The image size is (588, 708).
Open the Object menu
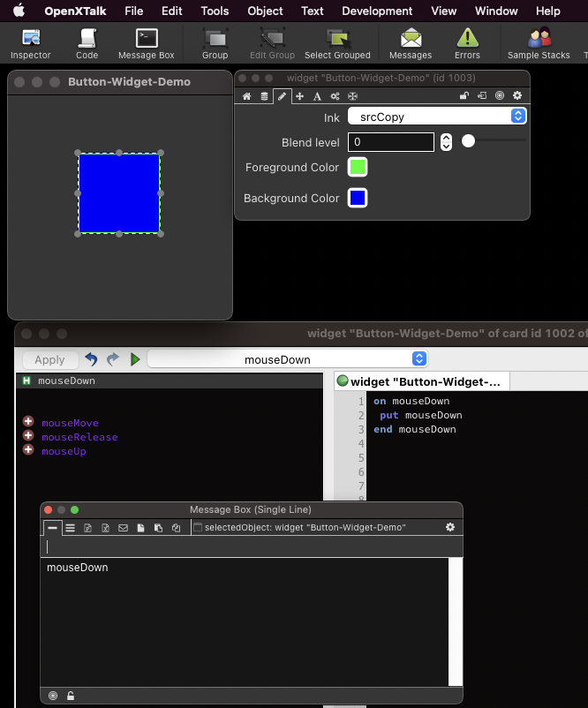265,11
